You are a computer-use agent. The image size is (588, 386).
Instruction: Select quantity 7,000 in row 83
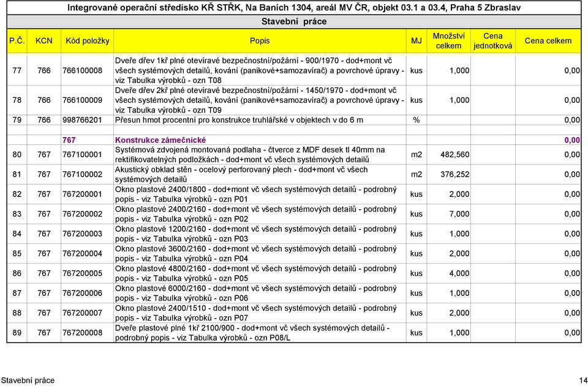tap(459, 214)
